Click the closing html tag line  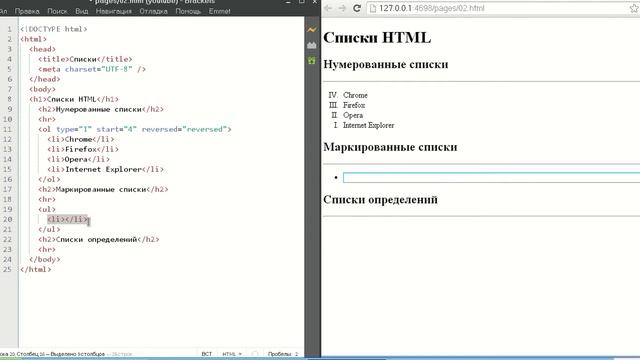36,269
